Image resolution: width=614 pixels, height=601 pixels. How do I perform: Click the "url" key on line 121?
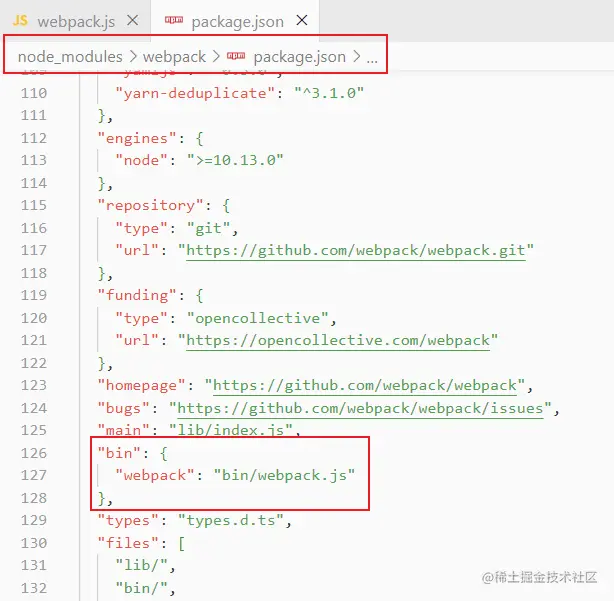(137, 340)
